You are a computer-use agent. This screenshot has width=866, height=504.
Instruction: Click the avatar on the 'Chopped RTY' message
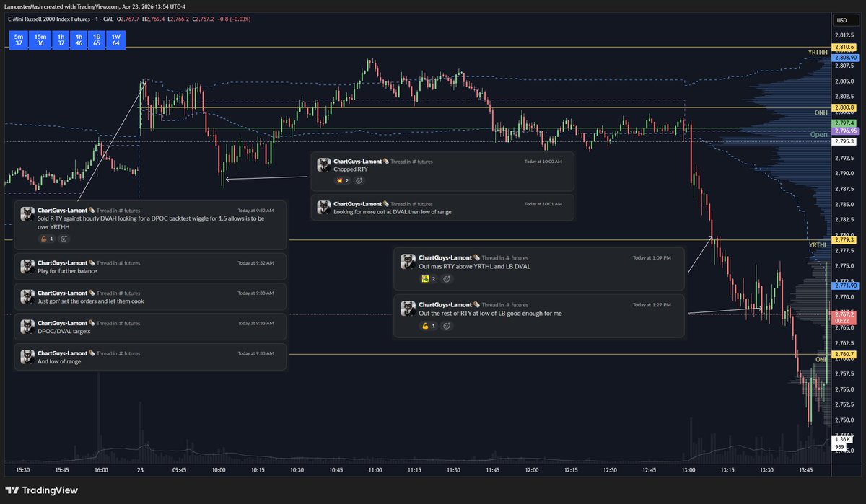point(324,165)
